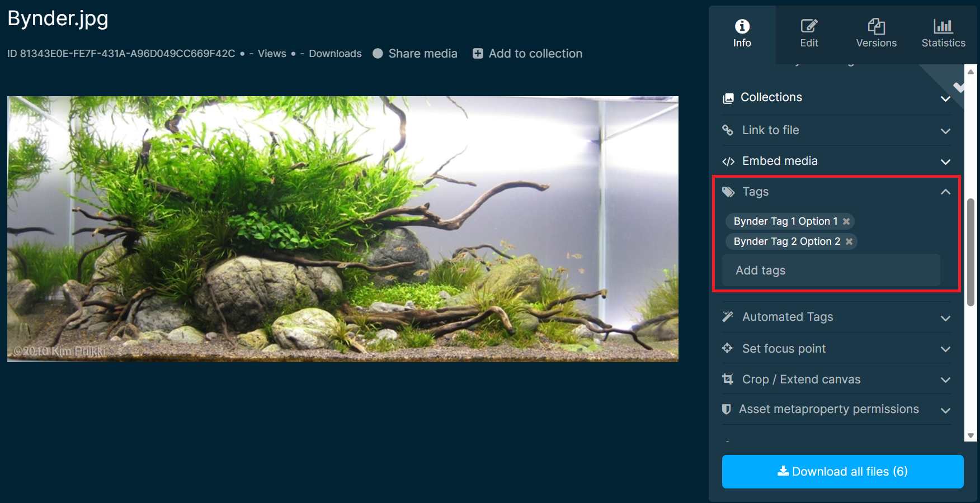Expand the Automated Tags section chevron
The image size is (980, 503).
945,319
